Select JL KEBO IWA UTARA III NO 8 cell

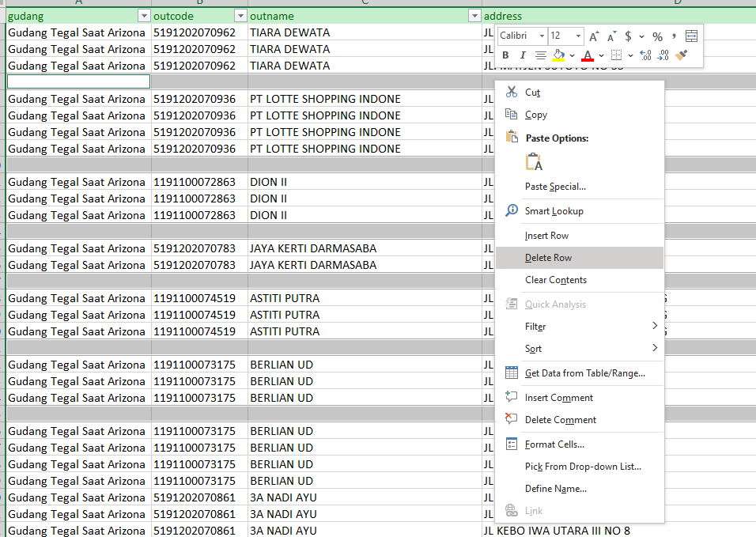tap(619, 530)
